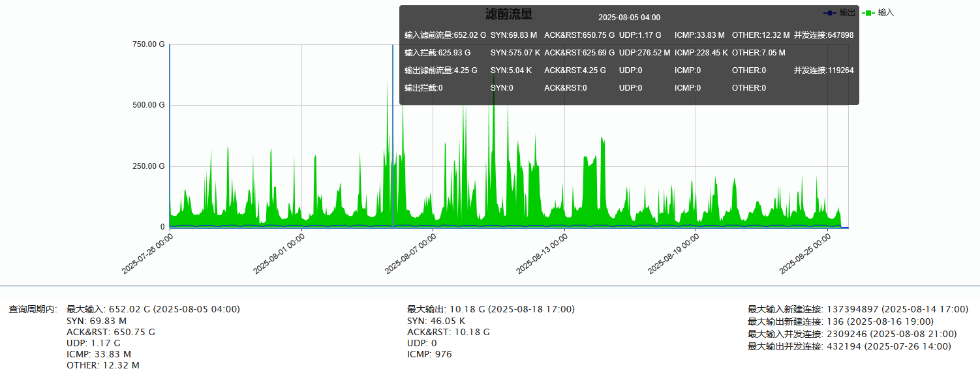Click the 最大输入 652.02 G summary line
The image size is (980, 373).
click(x=153, y=309)
